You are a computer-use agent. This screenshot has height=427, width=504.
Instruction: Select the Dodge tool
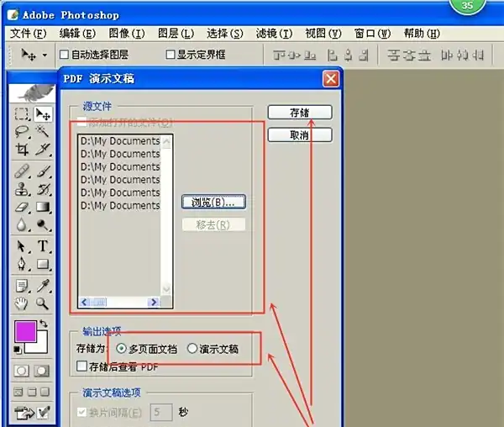tap(43, 224)
